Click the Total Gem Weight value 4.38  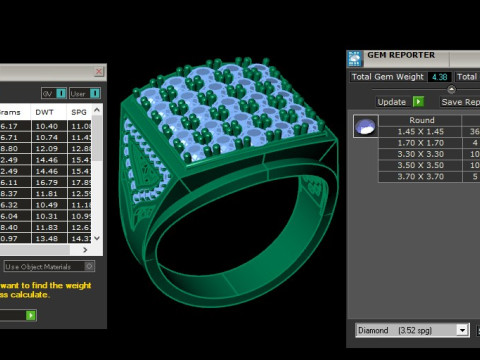pos(439,77)
